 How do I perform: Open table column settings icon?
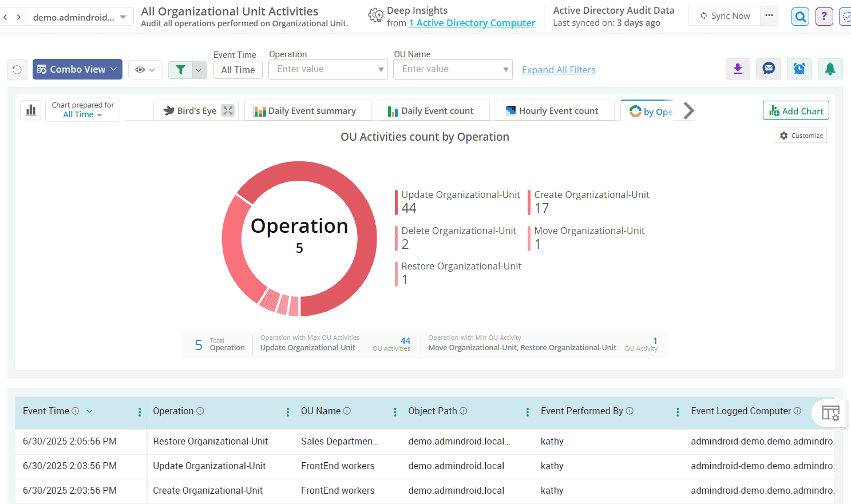pyautogui.click(x=830, y=413)
